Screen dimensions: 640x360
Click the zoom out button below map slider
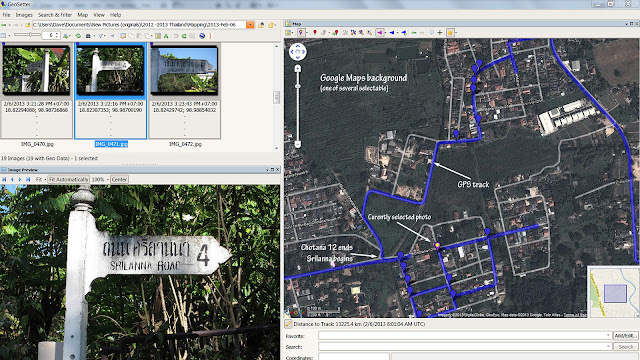point(298,144)
